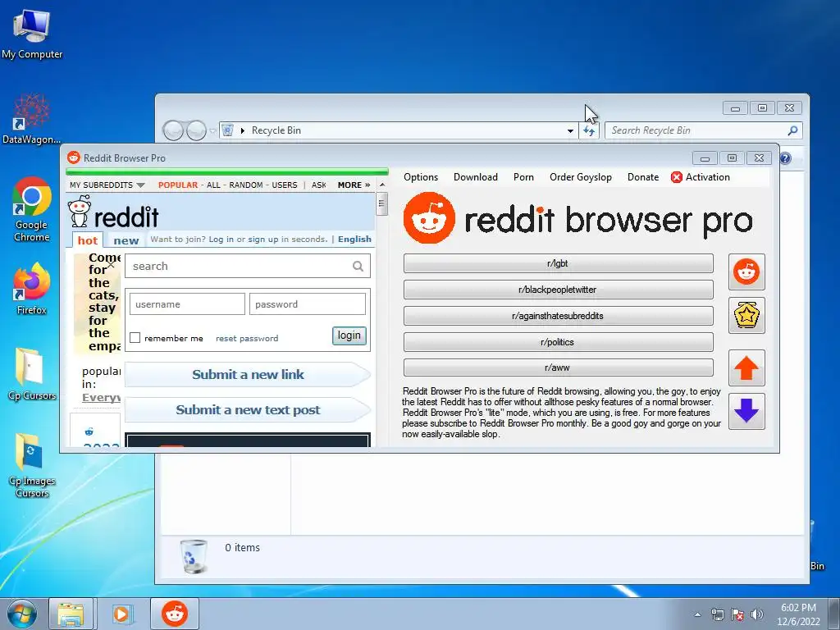Screen dimensions: 840x630
Task: Switch to the new tab
Action: pyautogui.click(x=126, y=240)
